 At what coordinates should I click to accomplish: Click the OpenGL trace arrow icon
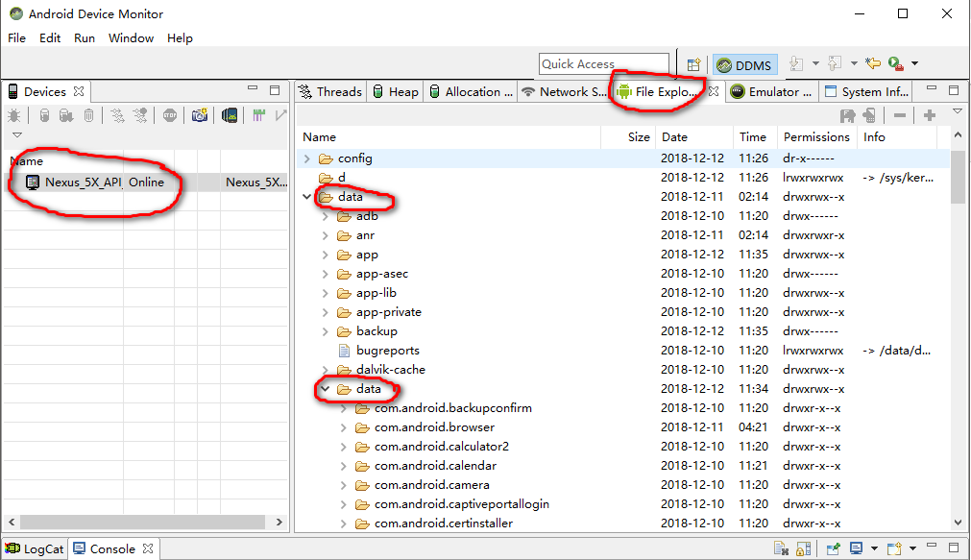[x=280, y=115]
